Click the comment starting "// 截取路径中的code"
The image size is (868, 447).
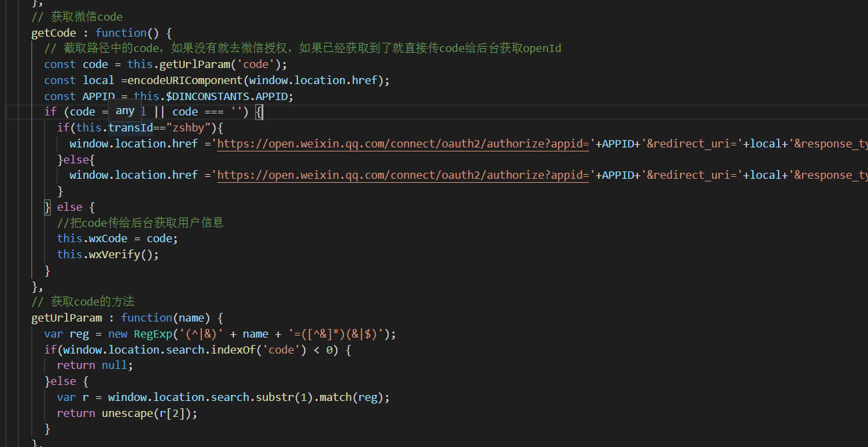click(303, 48)
